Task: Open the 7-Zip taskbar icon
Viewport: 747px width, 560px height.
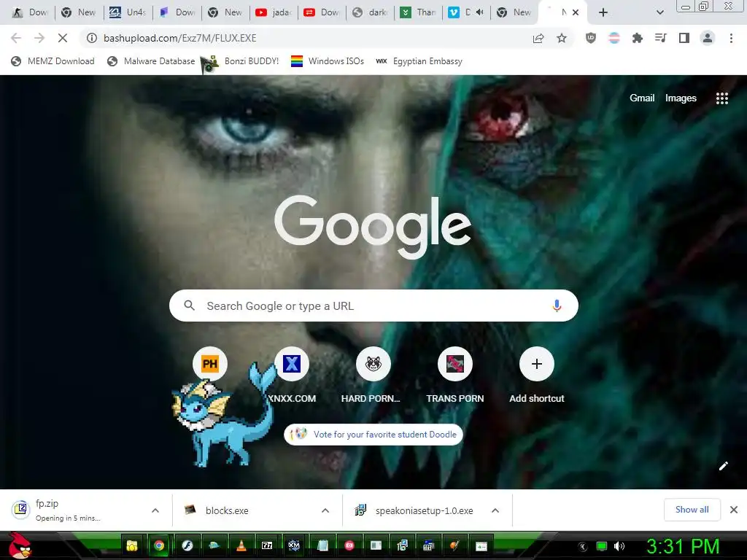Action: tap(267, 545)
